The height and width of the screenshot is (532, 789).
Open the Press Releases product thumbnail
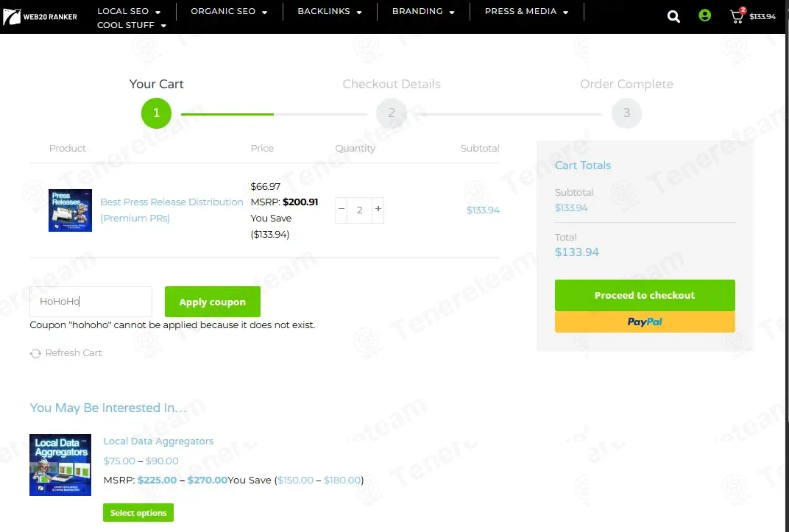pos(70,210)
